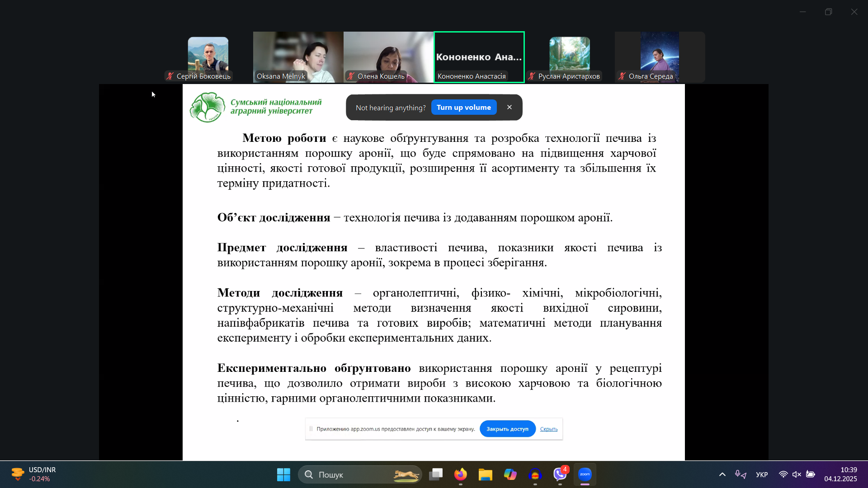The height and width of the screenshot is (488, 868).
Task: Open Copilot from the taskbar
Action: click(x=510, y=474)
